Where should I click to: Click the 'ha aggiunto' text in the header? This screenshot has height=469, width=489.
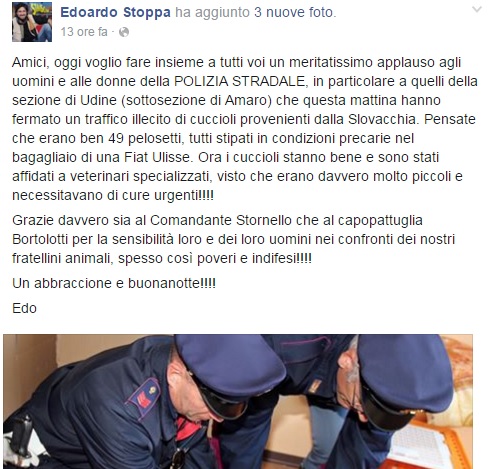(212, 12)
